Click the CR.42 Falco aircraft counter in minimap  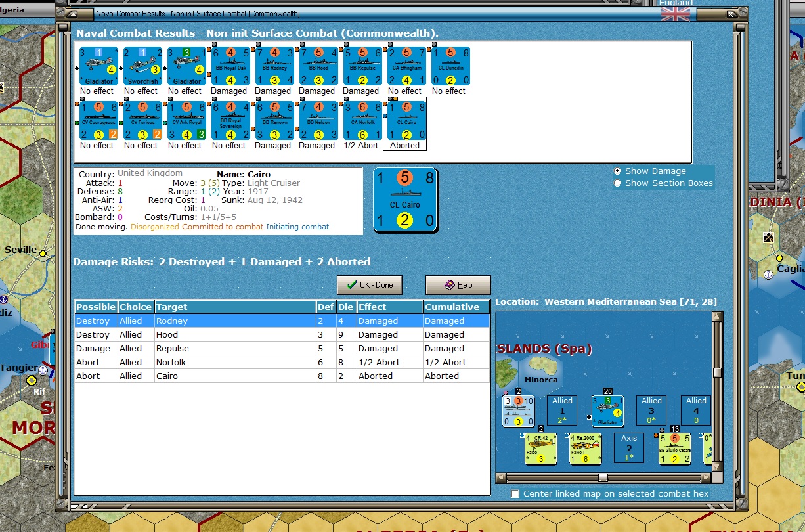(x=541, y=448)
